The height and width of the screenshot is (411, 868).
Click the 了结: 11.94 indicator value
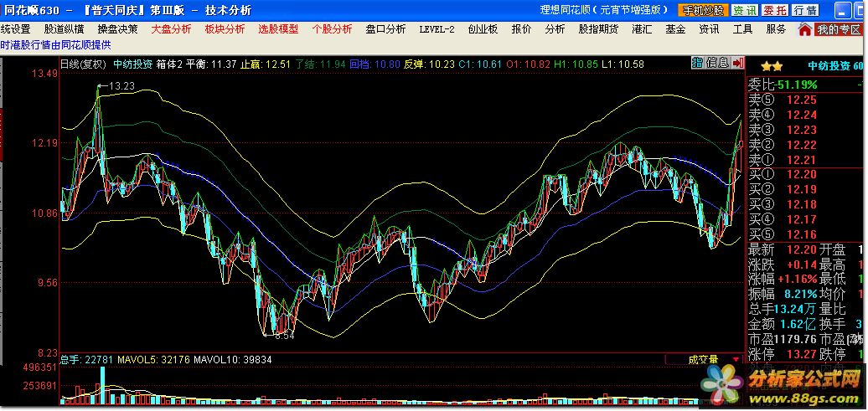[x=321, y=64]
